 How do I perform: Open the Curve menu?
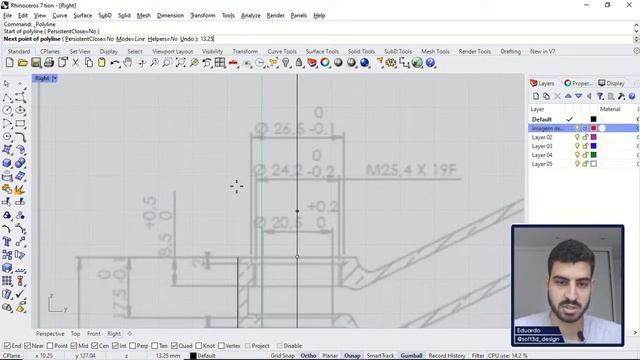pyautogui.click(x=60, y=16)
